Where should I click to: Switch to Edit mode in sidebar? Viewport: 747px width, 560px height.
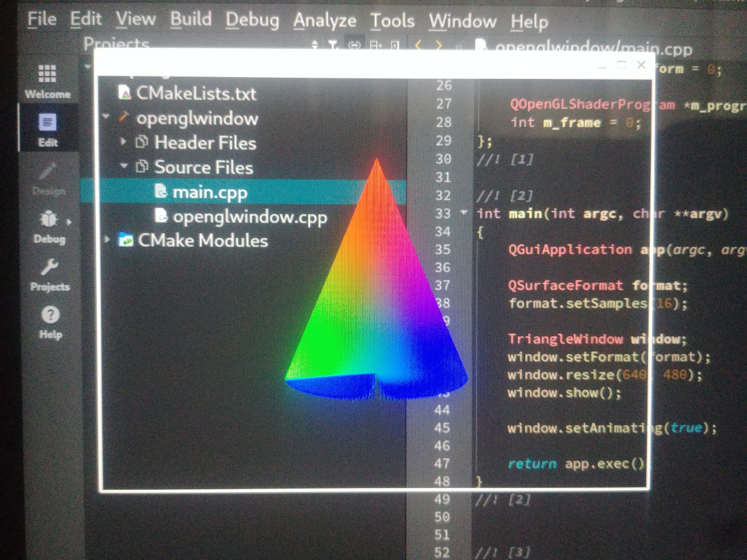pos(48,129)
